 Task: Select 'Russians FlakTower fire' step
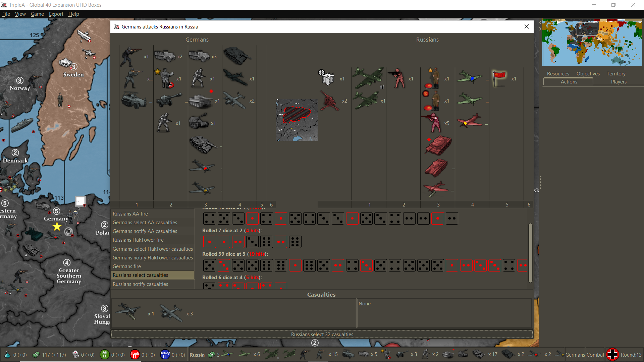coord(153,240)
